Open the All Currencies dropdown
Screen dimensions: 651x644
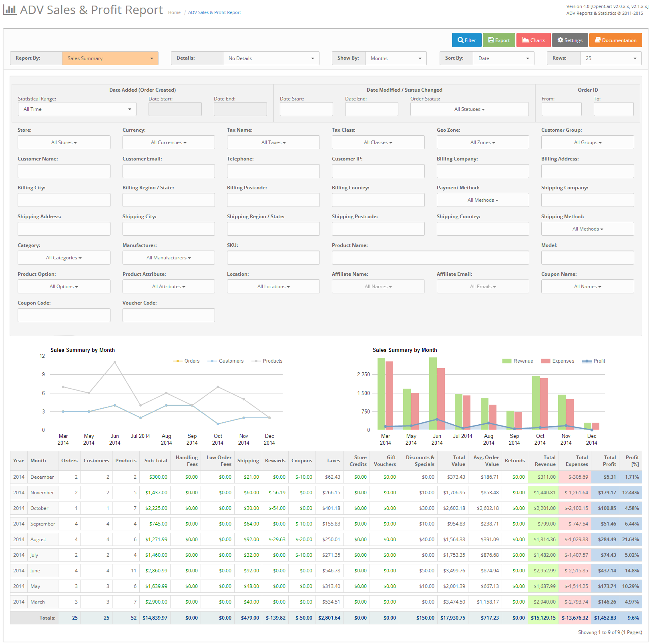point(169,142)
